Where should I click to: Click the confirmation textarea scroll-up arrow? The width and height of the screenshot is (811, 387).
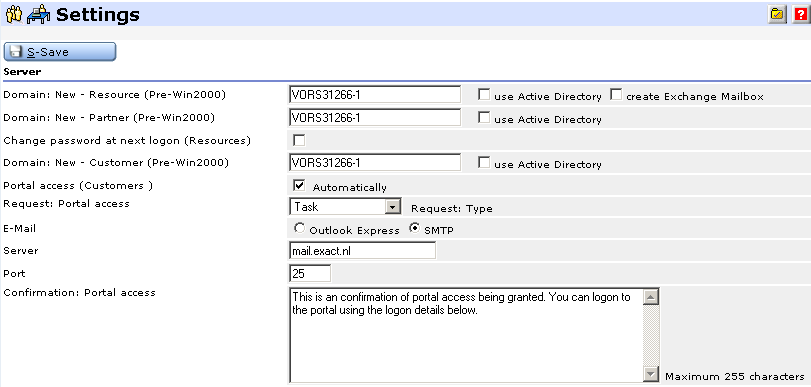[651, 297]
